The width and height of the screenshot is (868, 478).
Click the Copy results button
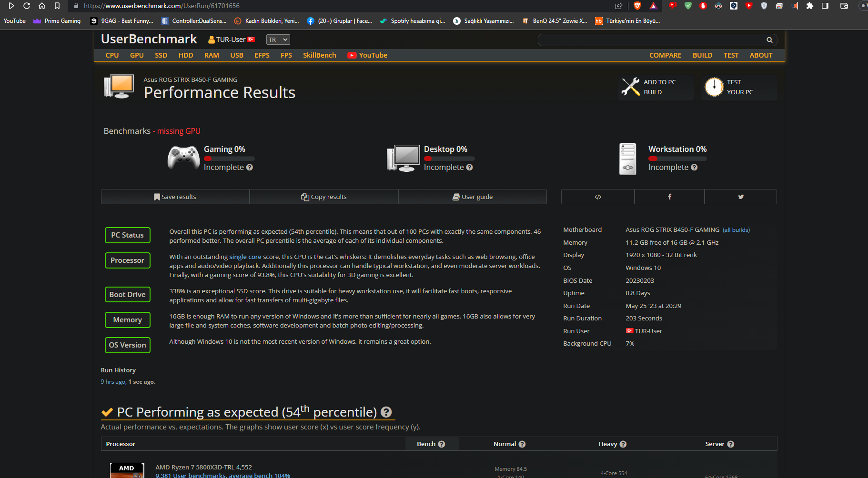pos(324,197)
